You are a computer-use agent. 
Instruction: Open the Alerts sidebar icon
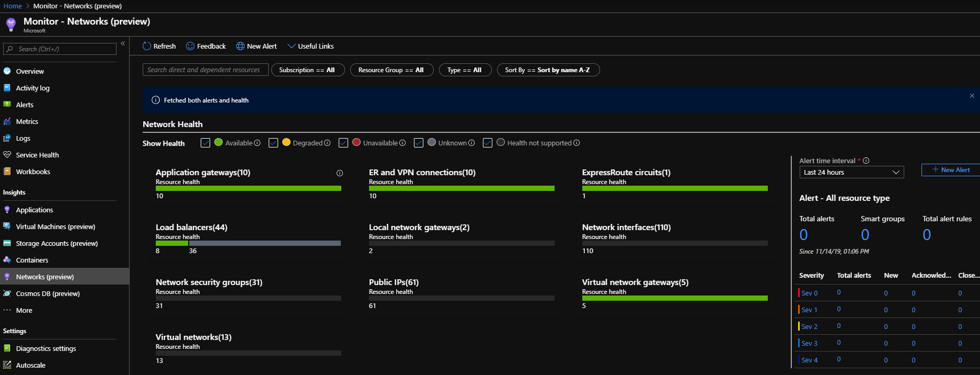pyautogui.click(x=7, y=105)
